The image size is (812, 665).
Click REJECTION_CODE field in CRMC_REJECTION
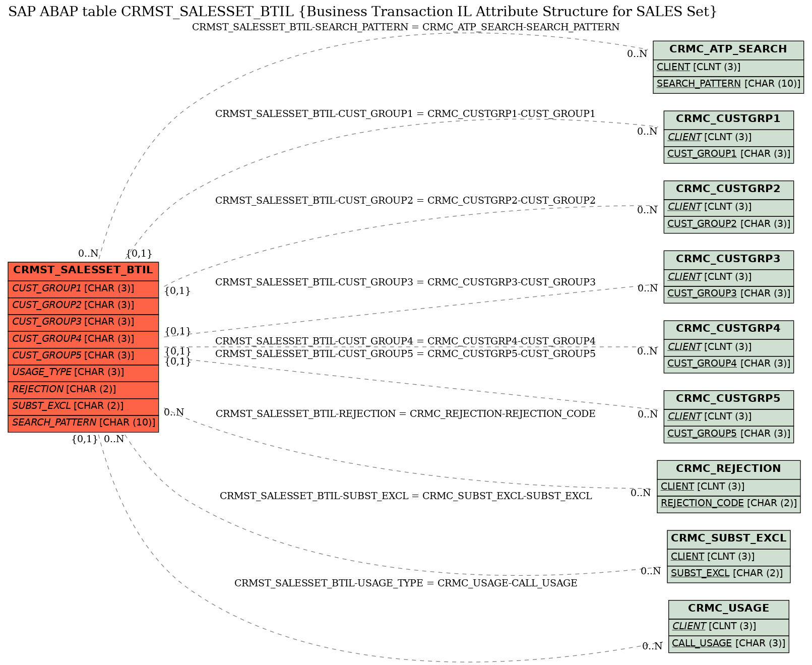(x=728, y=504)
